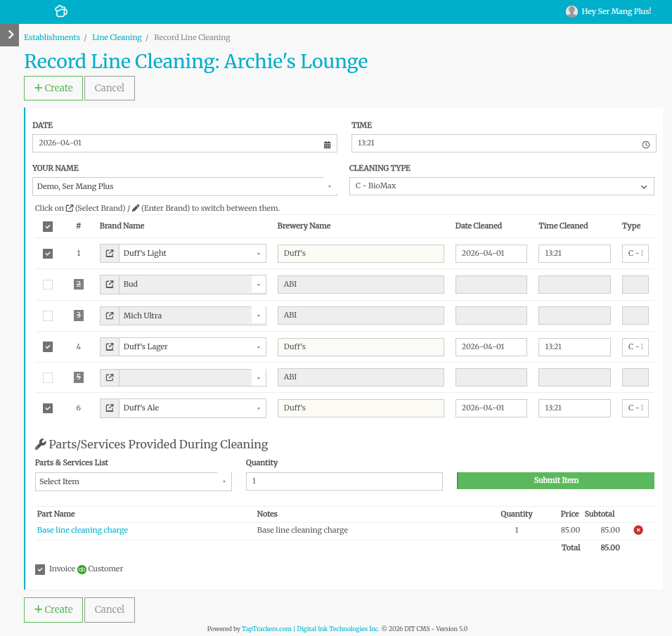Click the select-brand icon for Duff's Lager
This screenshot has height=636, width=672.
[110, 346]
